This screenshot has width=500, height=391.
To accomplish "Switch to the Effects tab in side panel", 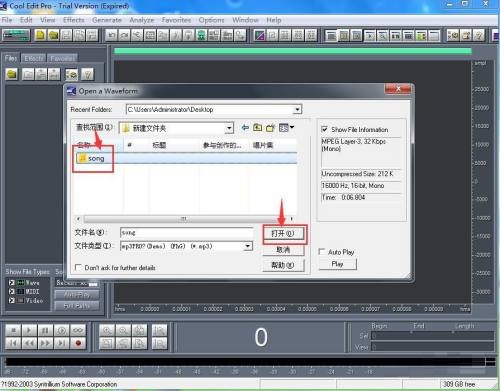I will click(x=34, y=58).
